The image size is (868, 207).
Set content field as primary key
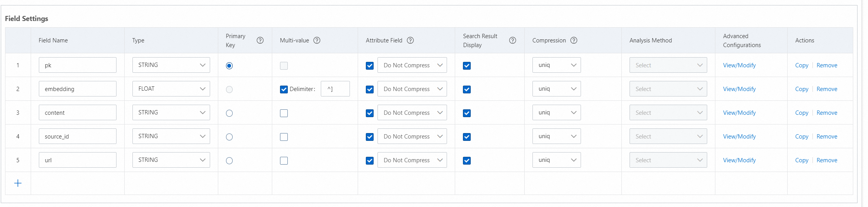tap(230, 113)
